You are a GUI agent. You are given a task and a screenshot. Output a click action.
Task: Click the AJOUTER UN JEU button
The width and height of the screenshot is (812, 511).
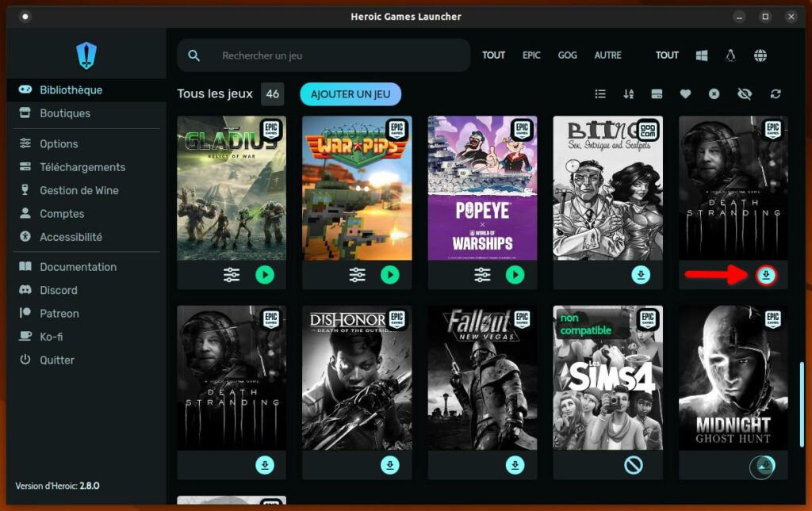(350, 94)
